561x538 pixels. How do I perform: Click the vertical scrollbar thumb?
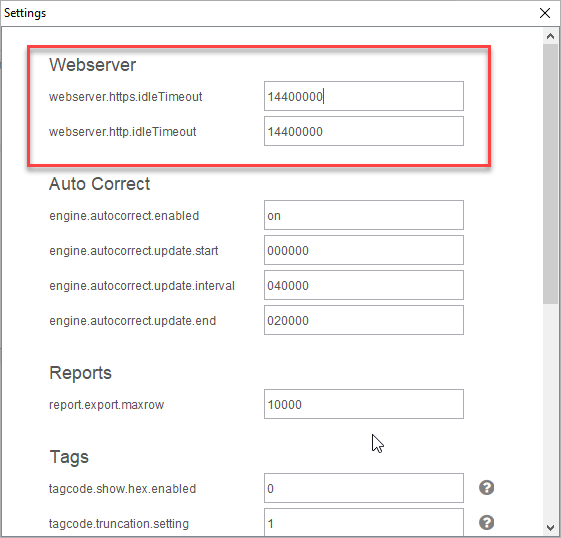[x=550, y=174]
